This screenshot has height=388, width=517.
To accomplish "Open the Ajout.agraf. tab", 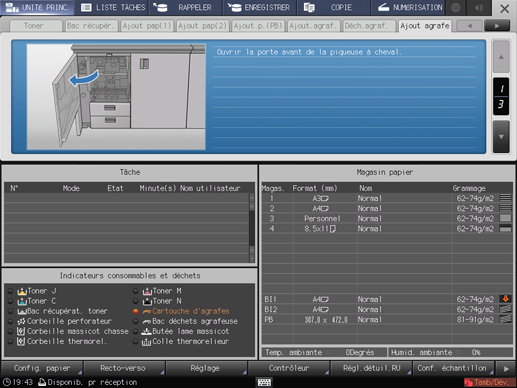I will tap(313, 26).
